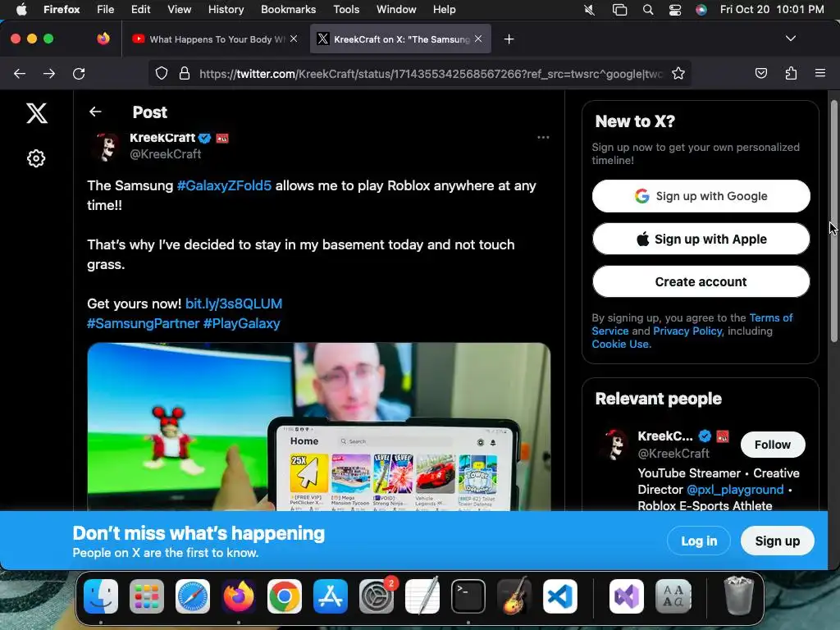Open the post's Roblox tablet photo
Viewport: 840px width, 630px height.
pyautogui.click(x=319, y=427)
